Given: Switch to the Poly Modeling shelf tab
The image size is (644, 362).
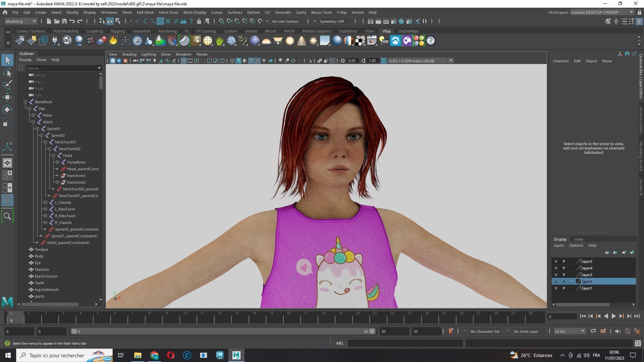Looking at the screenshot, I should point(66,31).
